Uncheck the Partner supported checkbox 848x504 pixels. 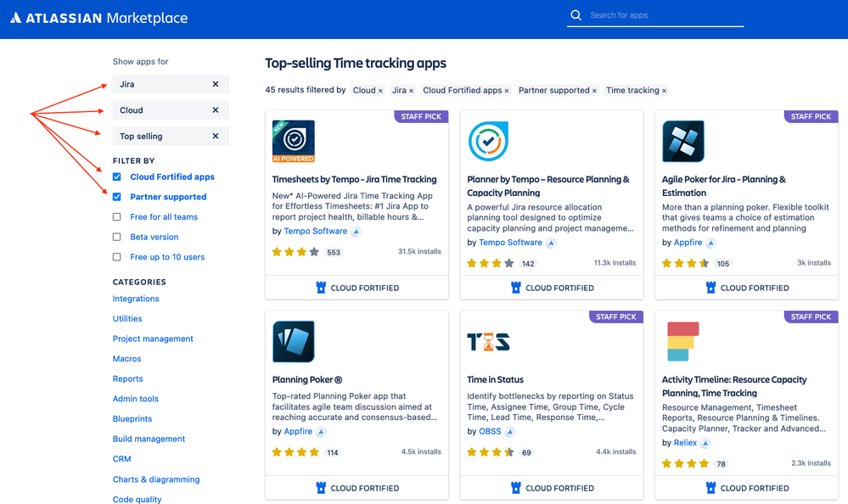click(117, 197)
